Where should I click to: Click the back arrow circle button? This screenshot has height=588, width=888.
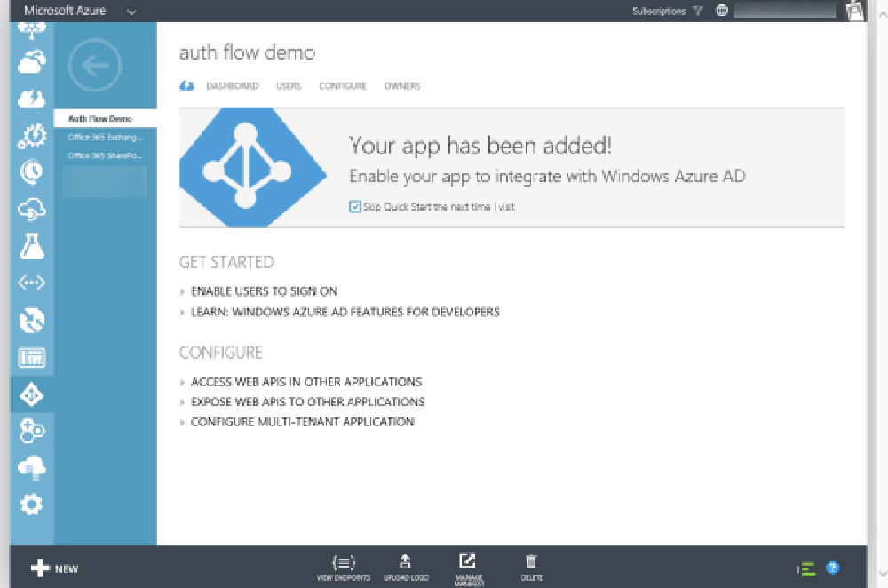tap(95, 66)
